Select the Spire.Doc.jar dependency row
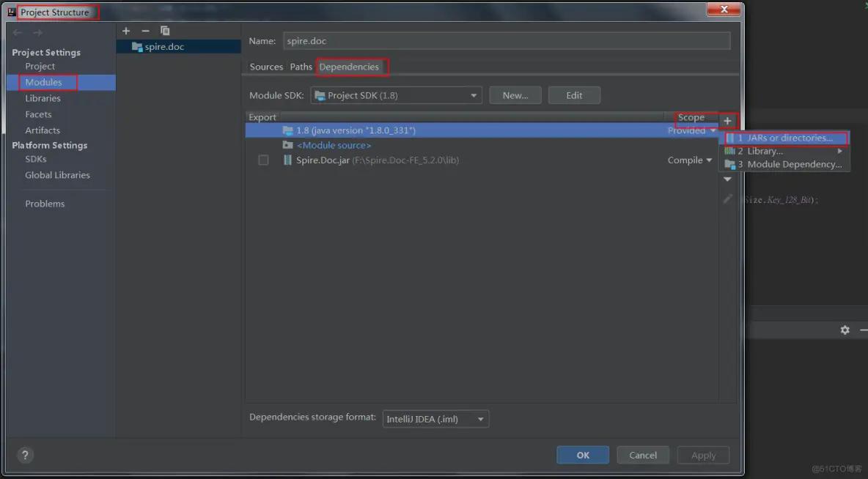The image size is (868, 479). pyautogui.click(x=482, y=160)
